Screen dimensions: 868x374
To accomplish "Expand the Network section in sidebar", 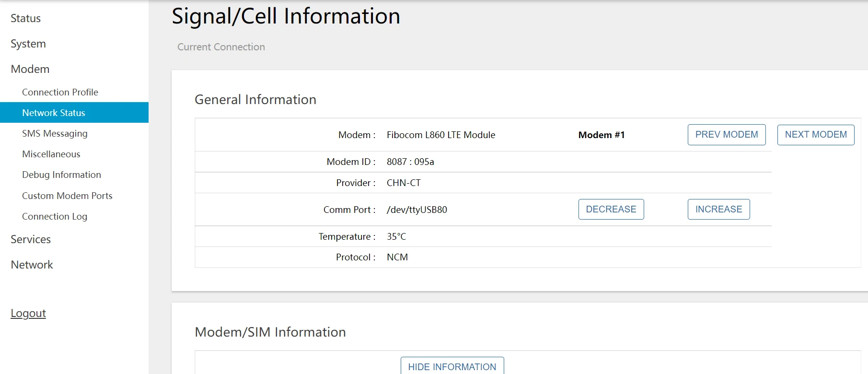I will [32, 265].
